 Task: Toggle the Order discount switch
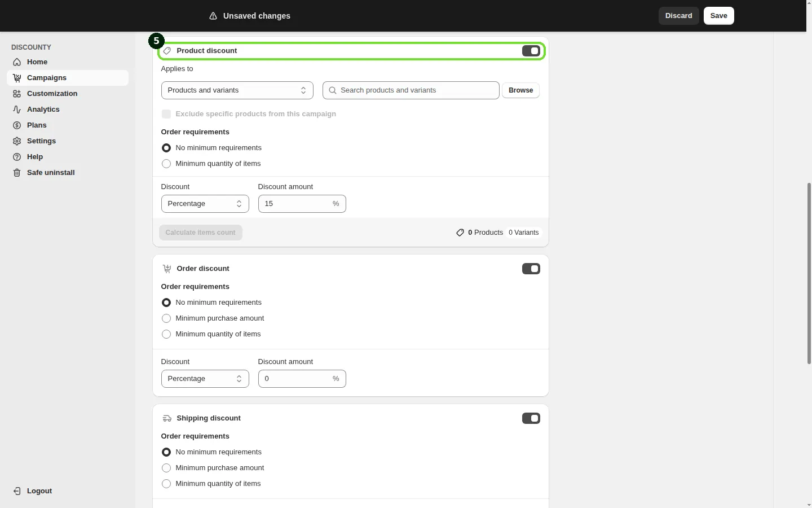click(x=531, y=269)
